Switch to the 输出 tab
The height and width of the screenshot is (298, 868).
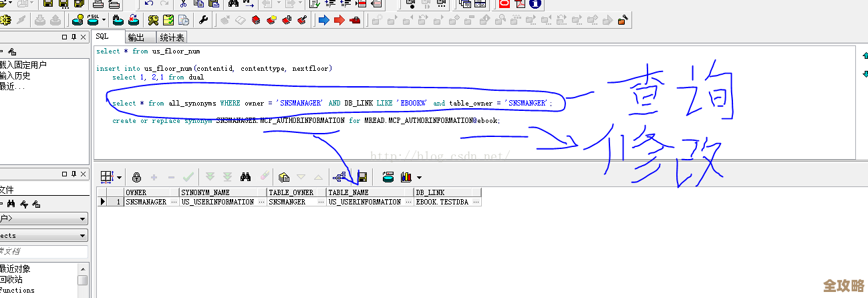[x=136, y=37]
